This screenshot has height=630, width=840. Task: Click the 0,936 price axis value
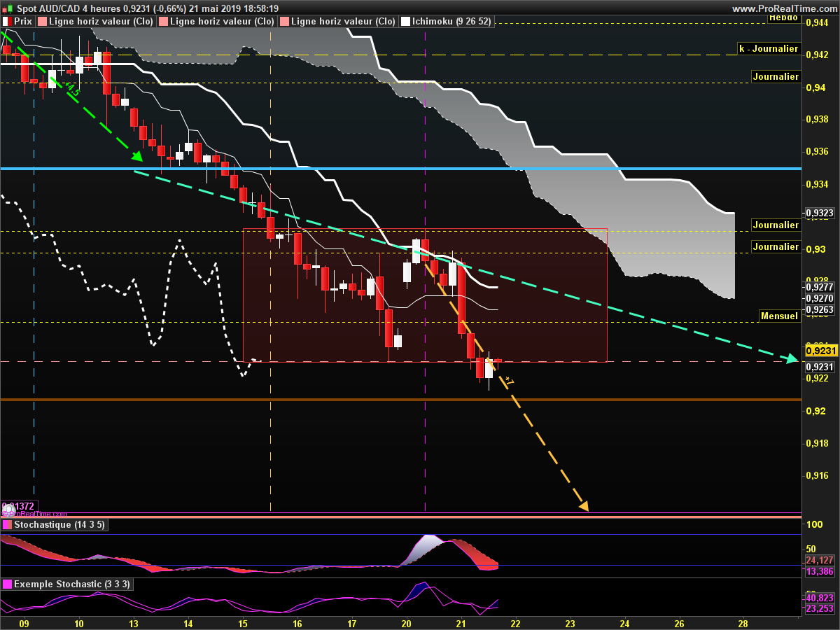coord(816,151)
